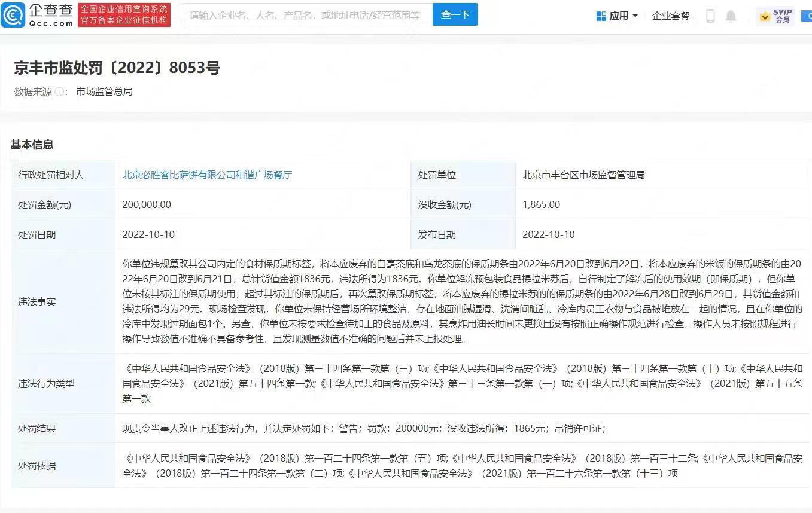Open 北京必胜客比萨饼有限公司和谐广场餐厅 company link
This screenshot has width=812, height=513.
click(x=207, y=175)
